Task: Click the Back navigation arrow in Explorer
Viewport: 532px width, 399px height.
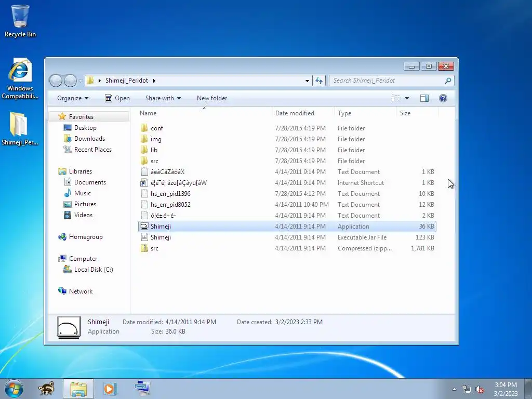Action: tap(56, 81)
